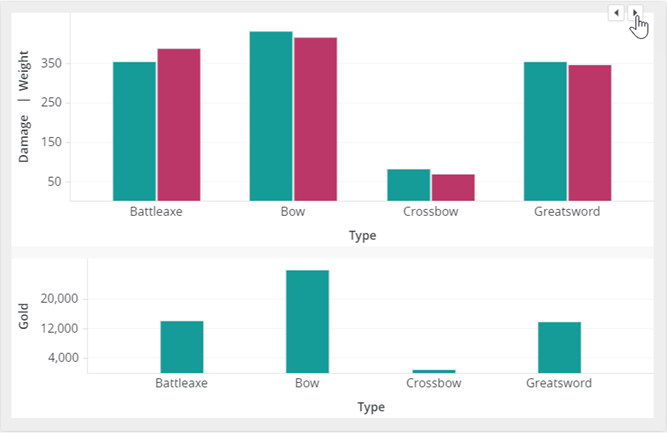Click the teal Bow bar in top chart

(271, 116)
